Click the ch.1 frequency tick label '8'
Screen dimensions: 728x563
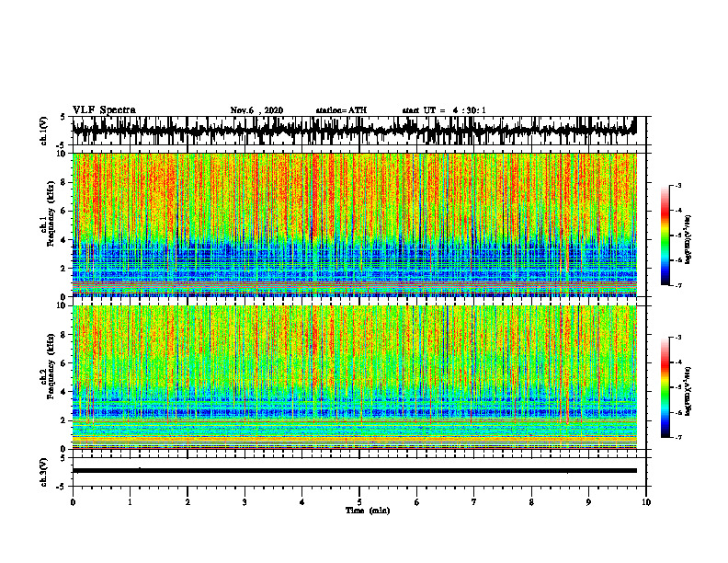[x=63, y=182]
